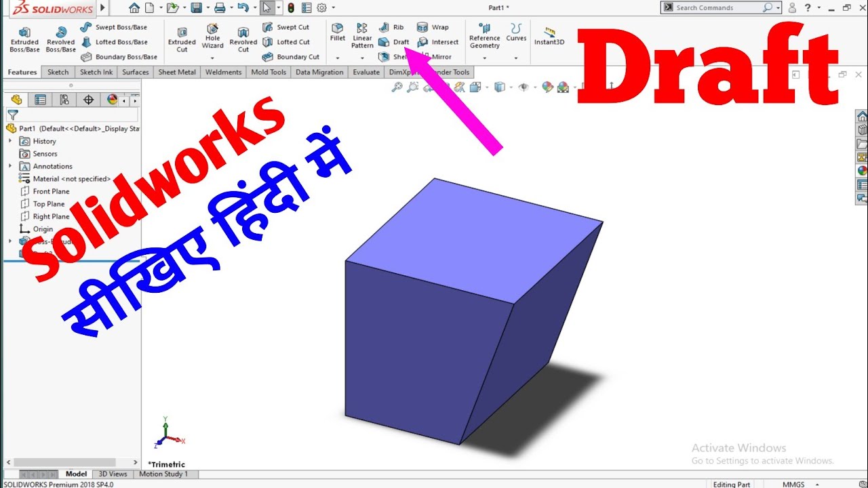Switch to 3D Views tab

coord(113,474)
